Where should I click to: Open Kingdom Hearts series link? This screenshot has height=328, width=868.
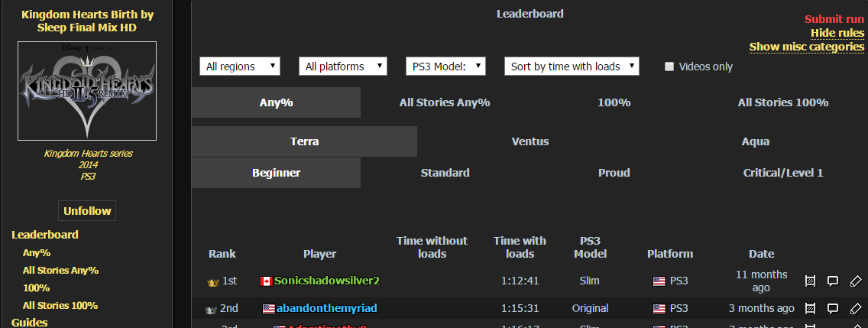point(88,154)
